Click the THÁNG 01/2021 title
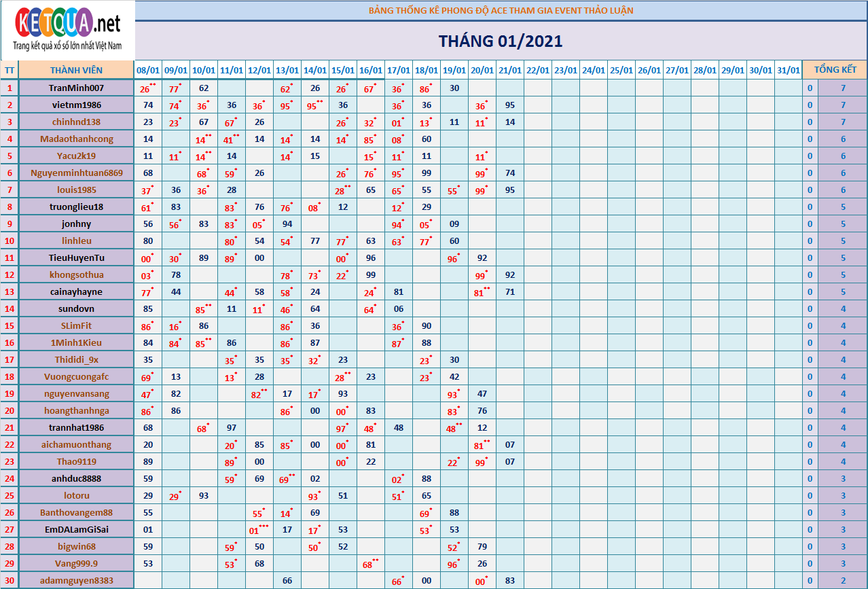 click(x=501, y=41)
